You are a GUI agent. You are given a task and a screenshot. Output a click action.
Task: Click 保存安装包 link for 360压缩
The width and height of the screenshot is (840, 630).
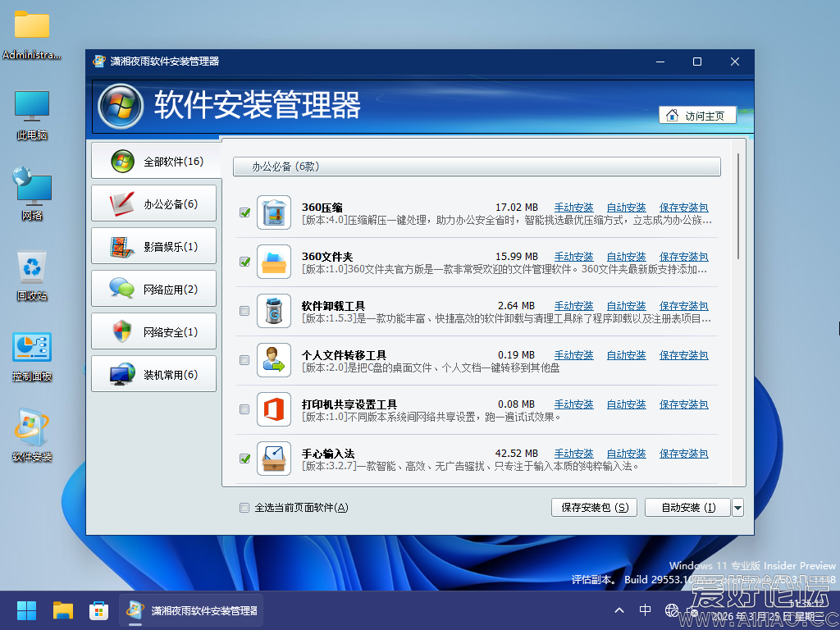(x=683, y=208)
